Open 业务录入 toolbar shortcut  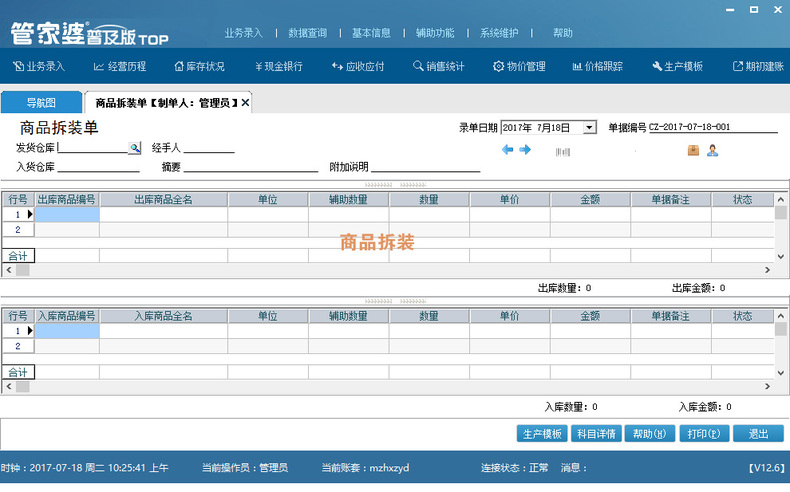39,66
